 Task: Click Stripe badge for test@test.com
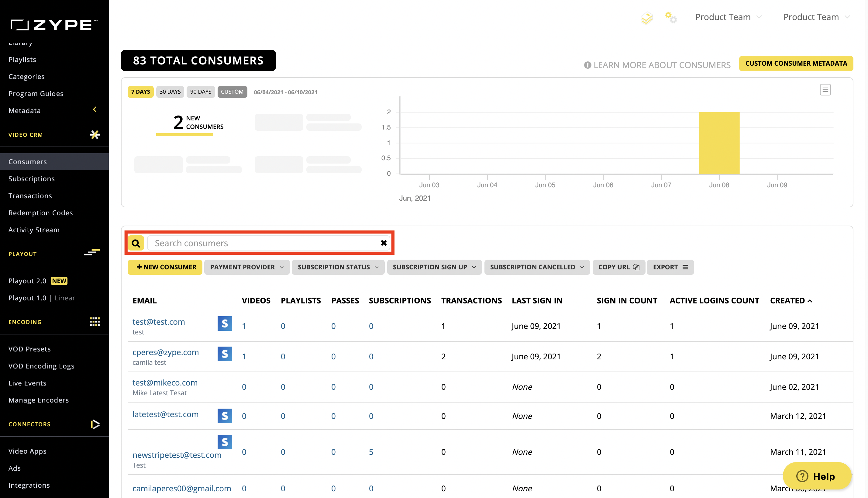pos(225,323)
